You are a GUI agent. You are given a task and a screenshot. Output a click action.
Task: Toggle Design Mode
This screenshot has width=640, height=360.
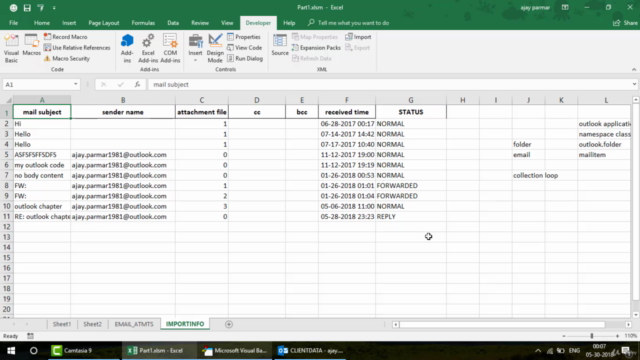point(215,48)
